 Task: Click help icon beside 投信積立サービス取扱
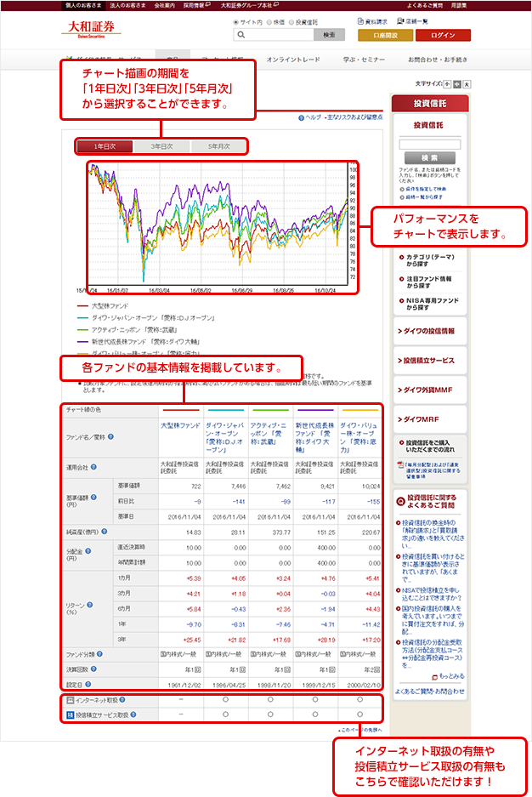point(133,714)
